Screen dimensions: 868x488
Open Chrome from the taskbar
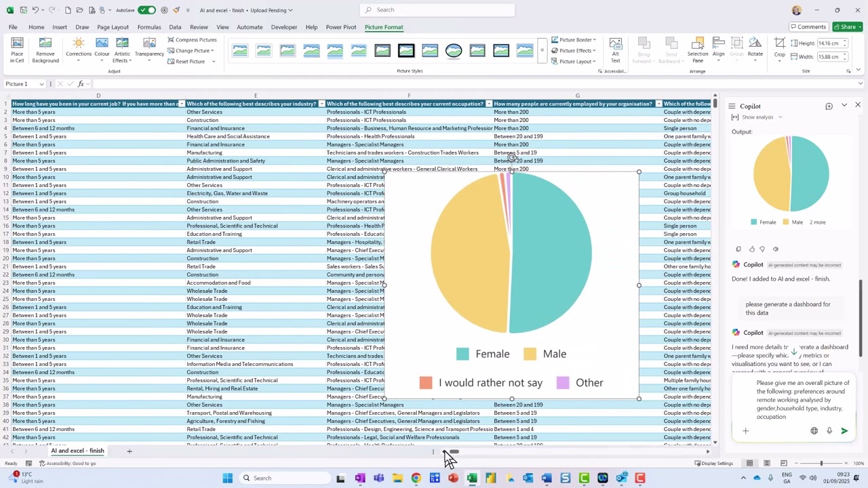[x=416, y=479]
